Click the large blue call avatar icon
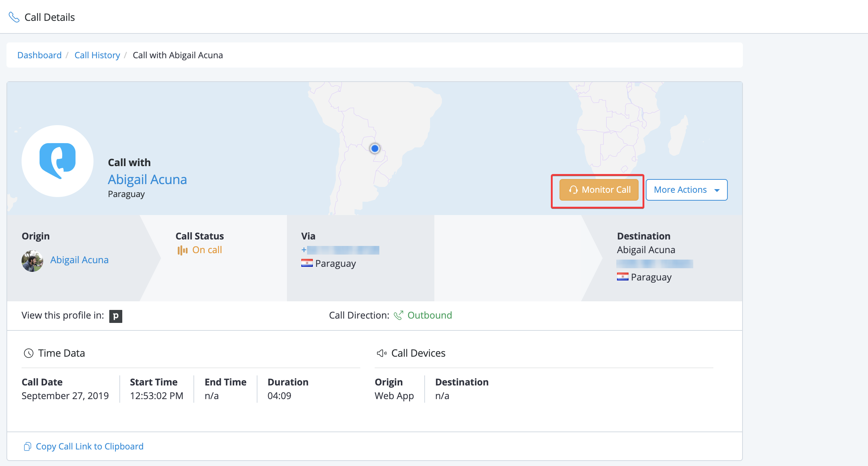 click(58, 161)
